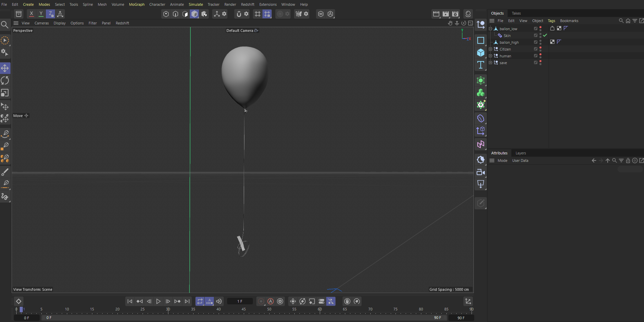The image size is (644, 322).
Task: Click Record Active Objects button
Action: [261, 301]
